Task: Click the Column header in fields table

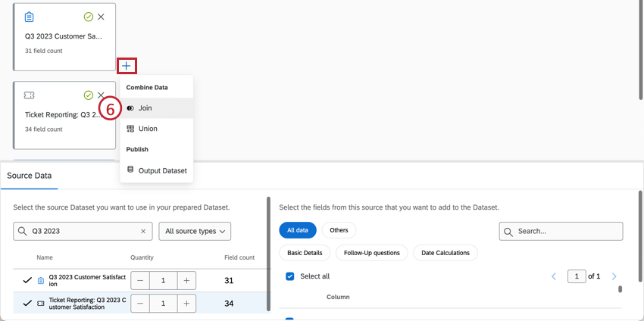Action: (x=338, y=297)
